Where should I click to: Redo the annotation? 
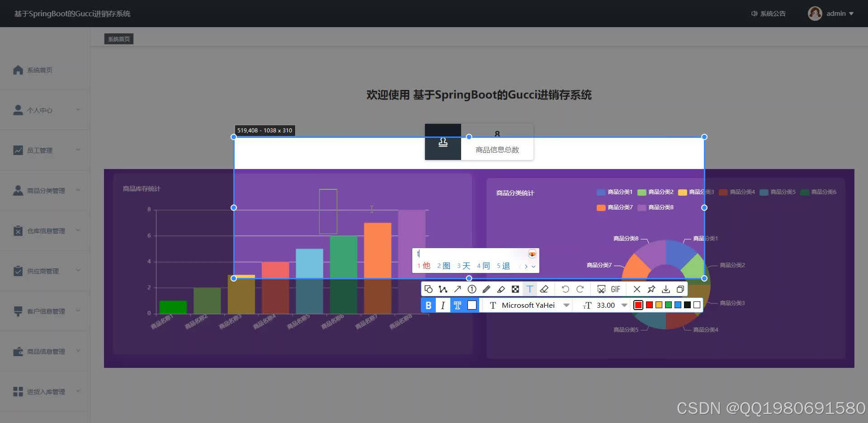click(x=580, y=289)
